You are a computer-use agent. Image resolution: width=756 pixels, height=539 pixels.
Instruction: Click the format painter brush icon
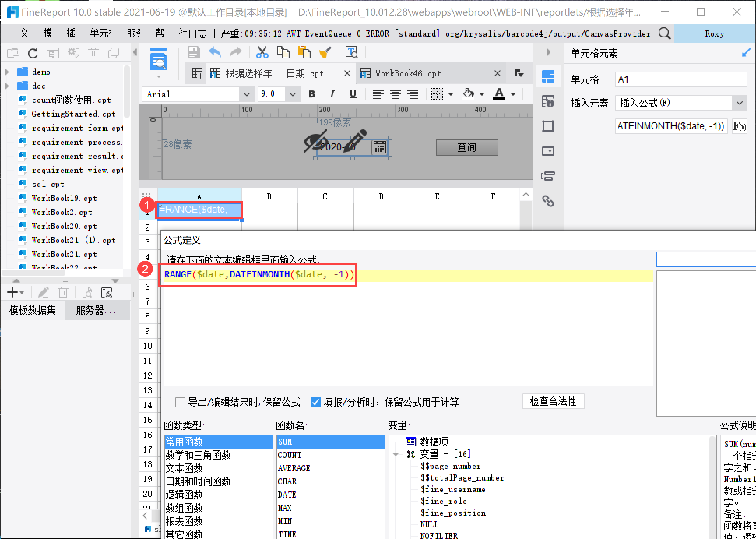pos(325,52)
